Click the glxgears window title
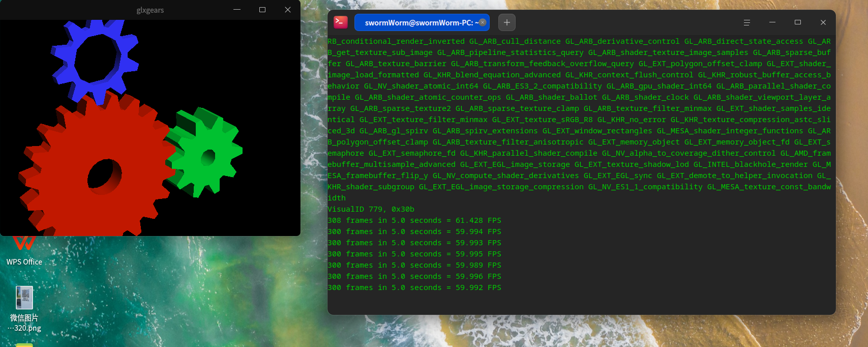The height and width of the screenshot is (347, 868). click(150, 10)
